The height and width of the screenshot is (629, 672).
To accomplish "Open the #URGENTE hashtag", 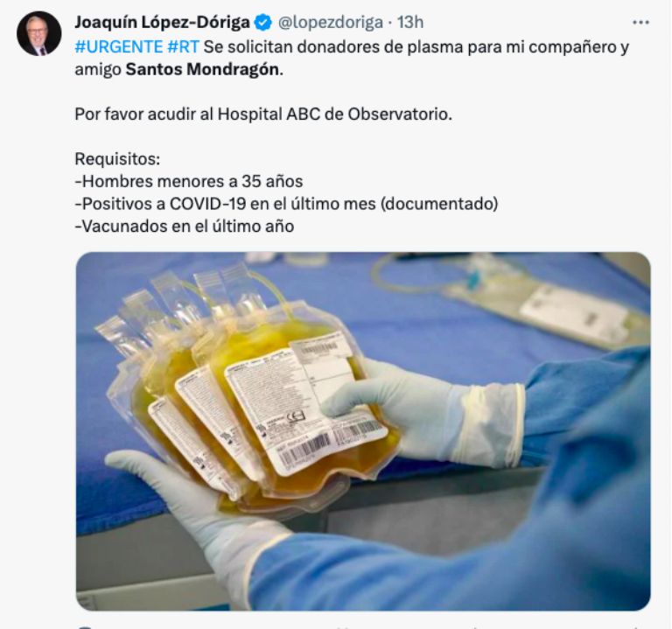I will click(x=119, y=46).
